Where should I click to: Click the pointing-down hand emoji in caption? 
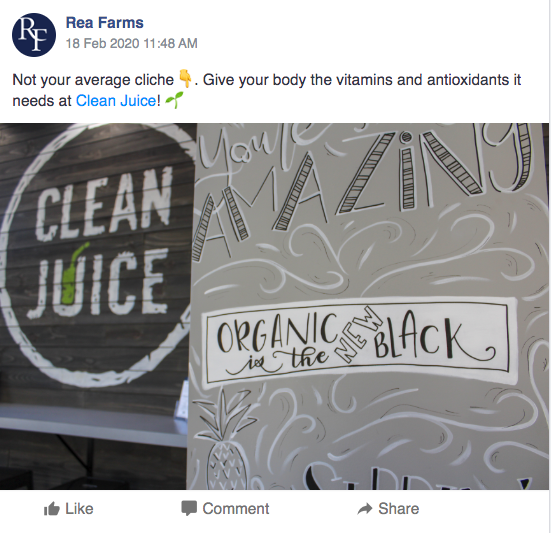185,79
